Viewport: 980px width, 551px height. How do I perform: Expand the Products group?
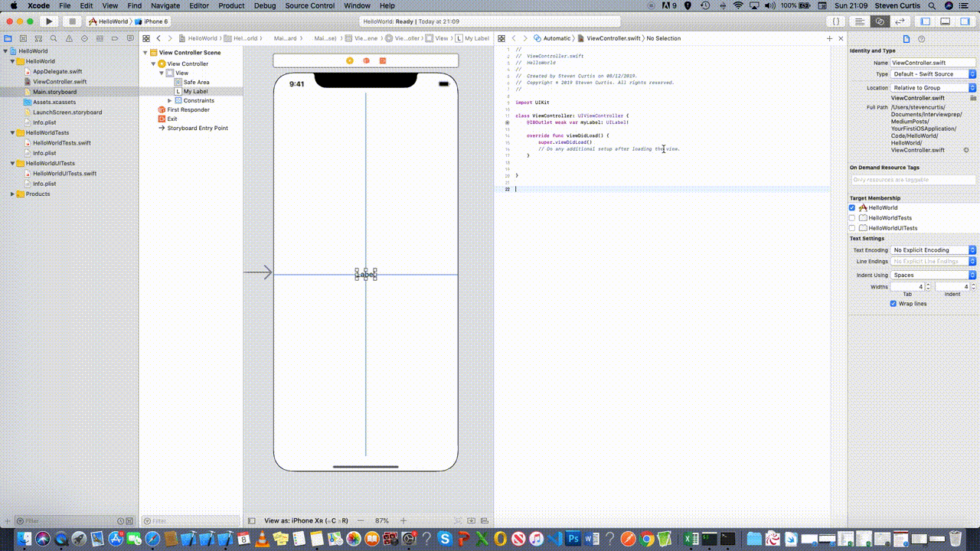(12, 194)
